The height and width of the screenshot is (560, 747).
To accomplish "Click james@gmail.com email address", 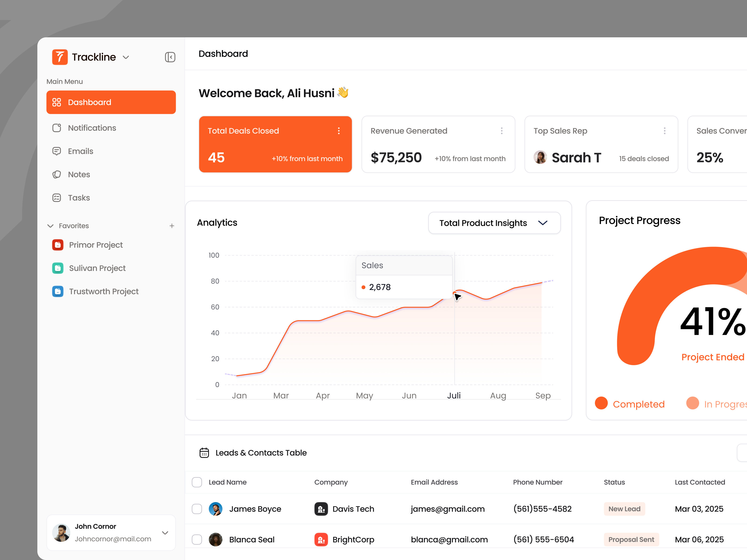I will click(448, 509).
